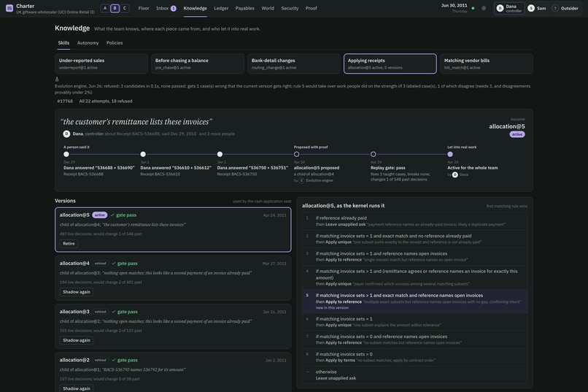Open the Floor page

point(144,8)
